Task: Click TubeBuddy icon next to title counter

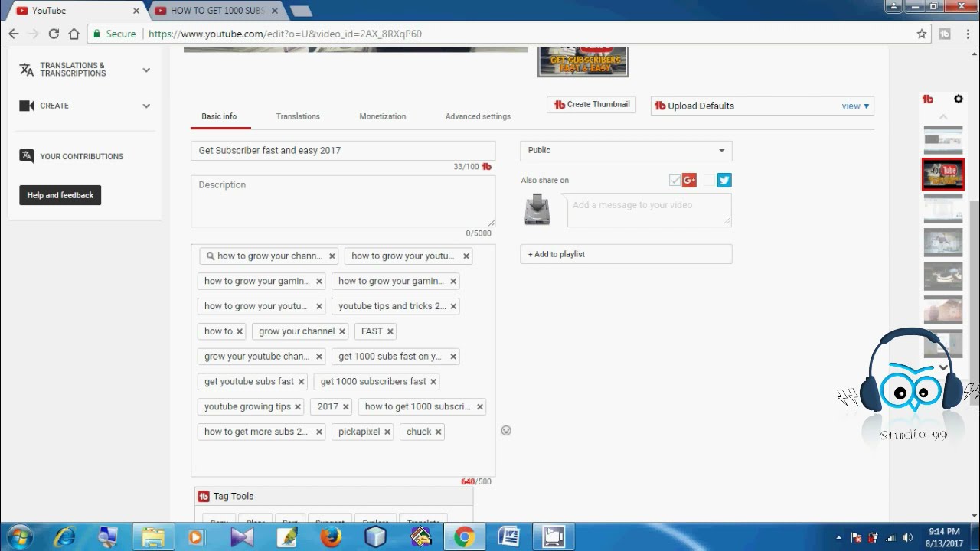Action: click(487, 167)
